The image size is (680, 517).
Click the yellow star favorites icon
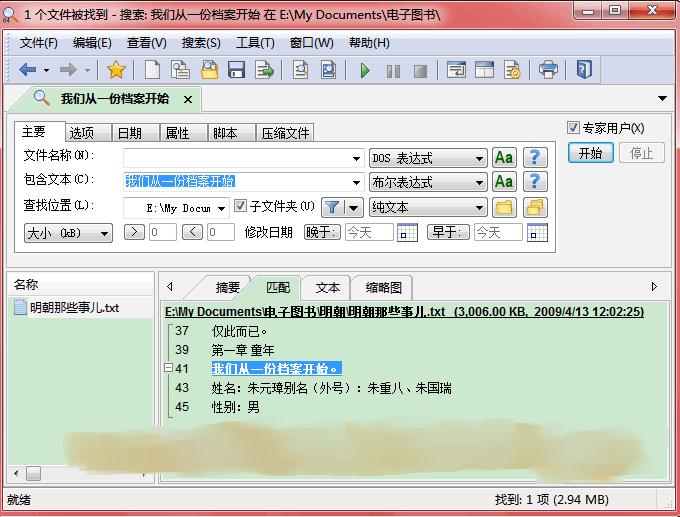116,69
